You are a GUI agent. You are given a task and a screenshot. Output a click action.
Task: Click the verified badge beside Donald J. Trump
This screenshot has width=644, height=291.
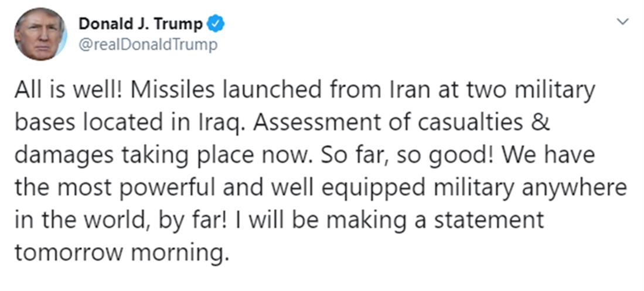(218, 24)
